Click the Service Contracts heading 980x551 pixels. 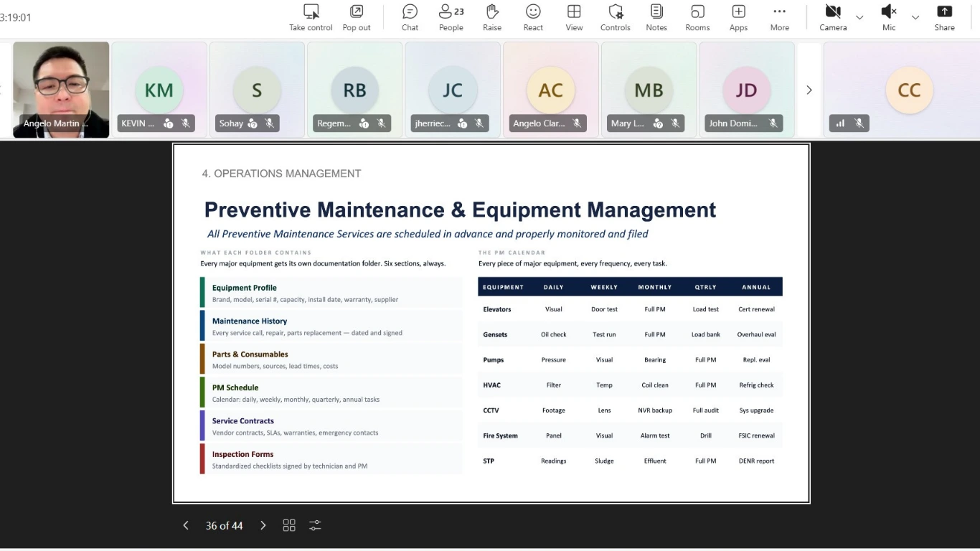click(x=242, y=421)
